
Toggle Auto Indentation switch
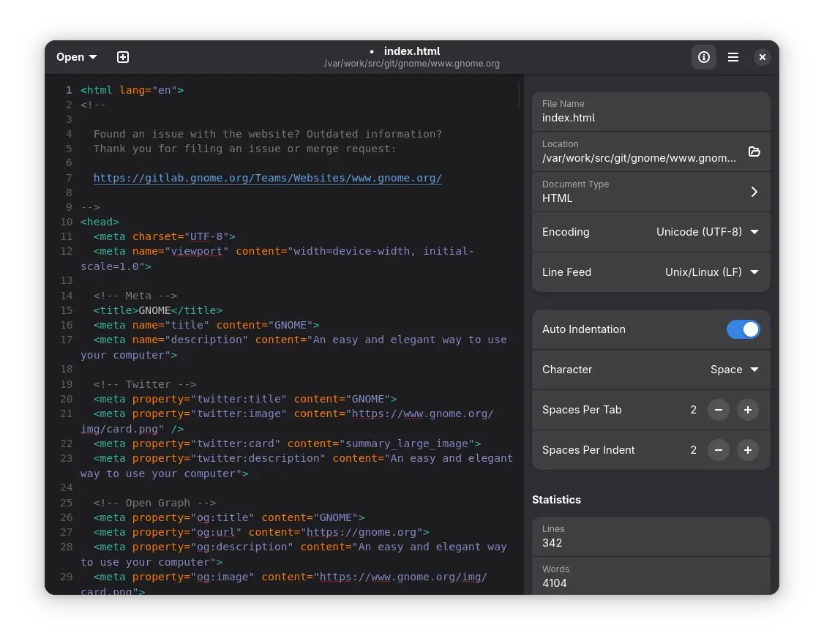click(743, 329)
